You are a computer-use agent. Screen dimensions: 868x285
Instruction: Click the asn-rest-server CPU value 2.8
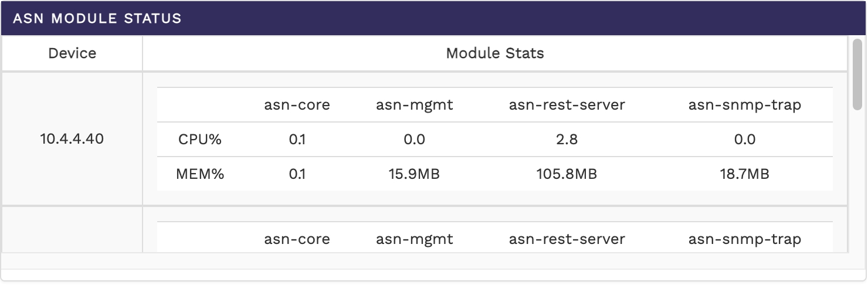click(567, 140)
